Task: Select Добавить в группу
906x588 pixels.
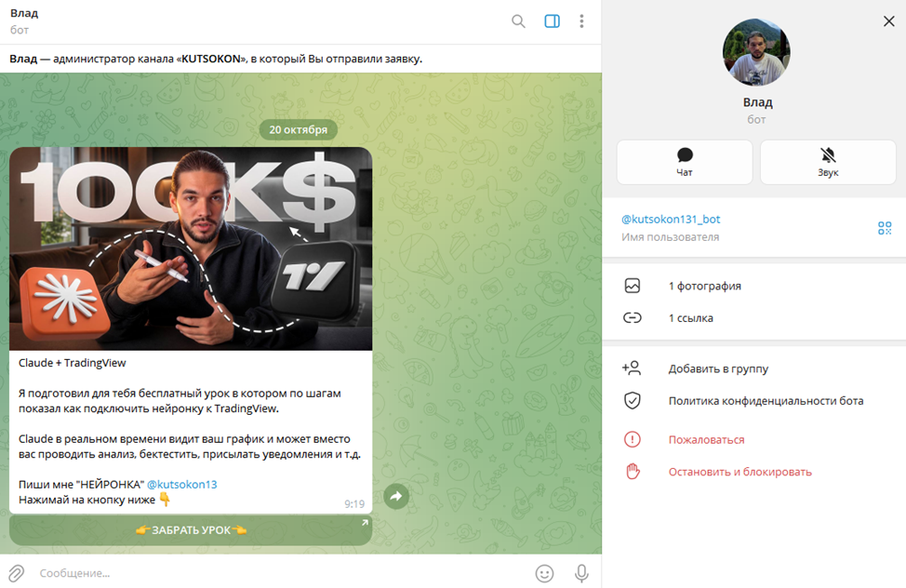Action: [x=754, y=368]
